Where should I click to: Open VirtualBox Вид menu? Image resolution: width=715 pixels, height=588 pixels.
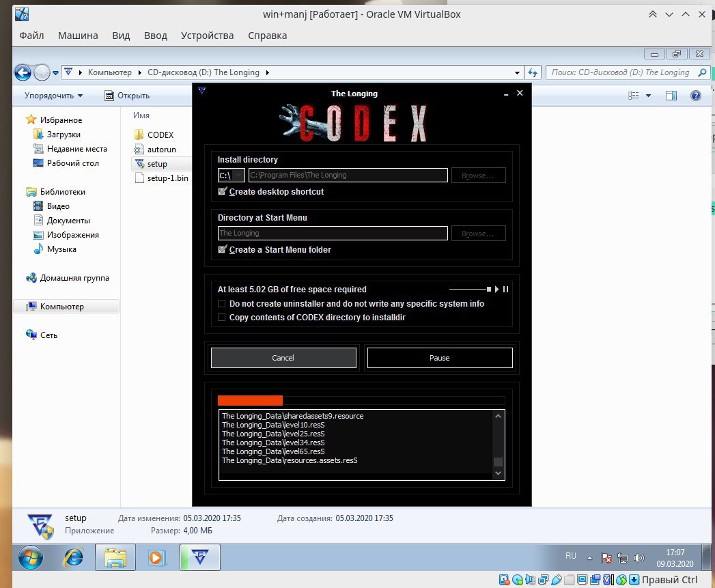pyautogui.click(x=121, y=36)
